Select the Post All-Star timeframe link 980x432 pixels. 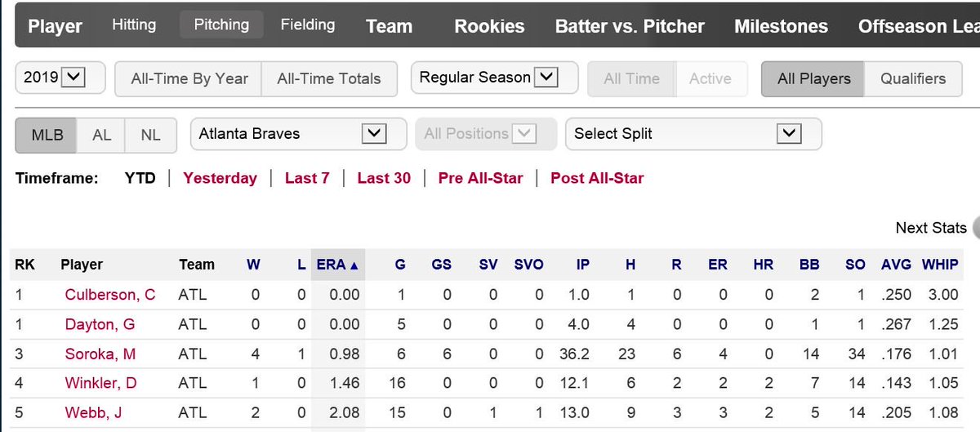pos(597,178)
